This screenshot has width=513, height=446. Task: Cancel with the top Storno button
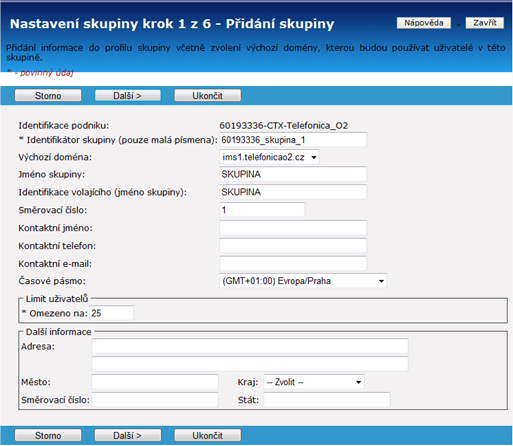click(48, 96)
